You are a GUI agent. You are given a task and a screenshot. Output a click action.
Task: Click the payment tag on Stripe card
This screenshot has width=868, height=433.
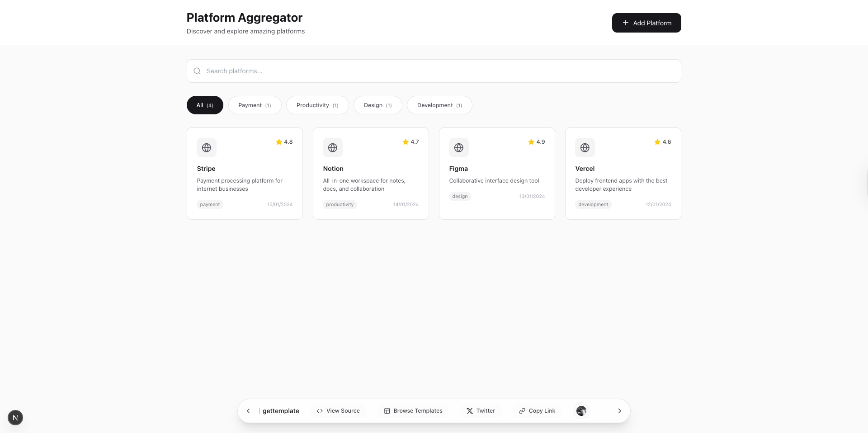tap(210, 205)
